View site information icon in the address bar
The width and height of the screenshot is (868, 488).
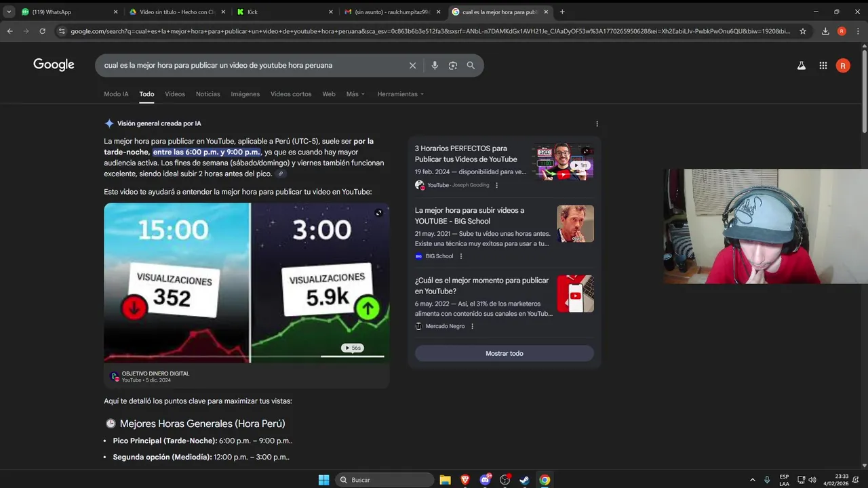tap(62, 31)
